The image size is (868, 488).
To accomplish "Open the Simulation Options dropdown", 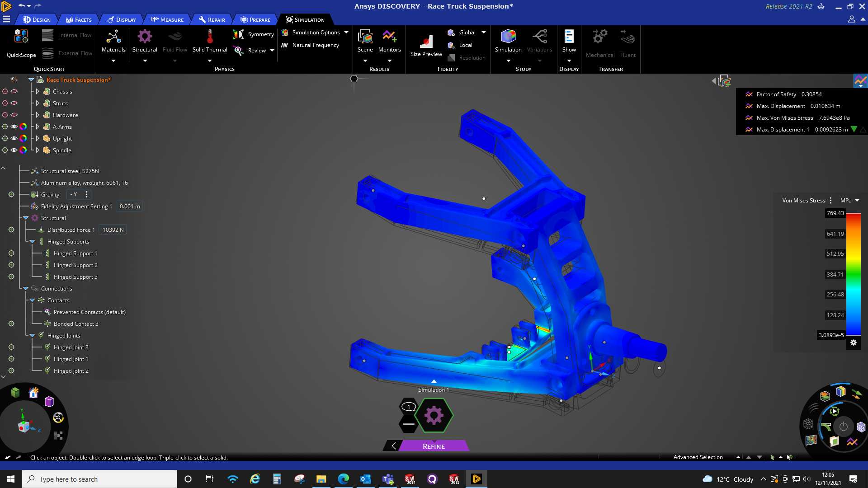I will click(x=346, y=33).
